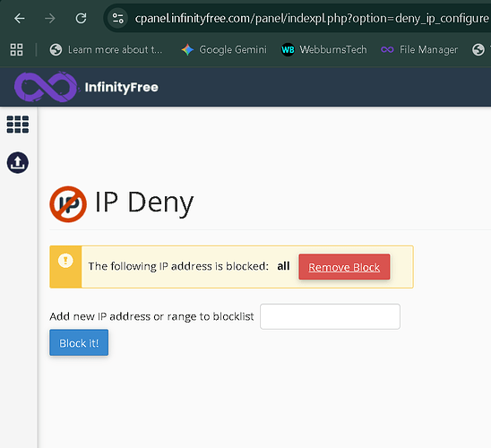
Task: Click the InfinityFree brand text
Action: point(122,87)
